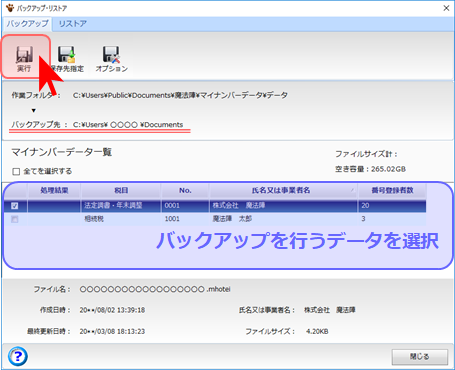Image resolution: width=455 pixels, height=370 pixels.
Task: Click the registered count 3 cell
Action: [392, 219]
